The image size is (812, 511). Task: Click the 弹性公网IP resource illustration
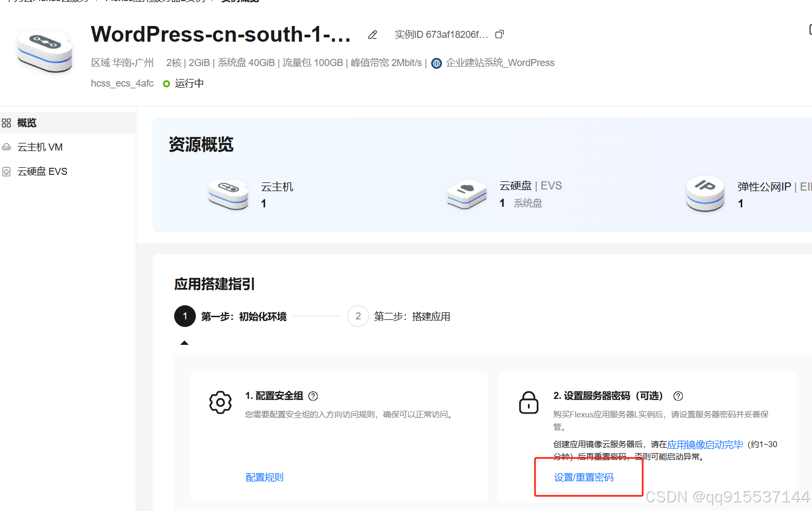pos(705,193)
